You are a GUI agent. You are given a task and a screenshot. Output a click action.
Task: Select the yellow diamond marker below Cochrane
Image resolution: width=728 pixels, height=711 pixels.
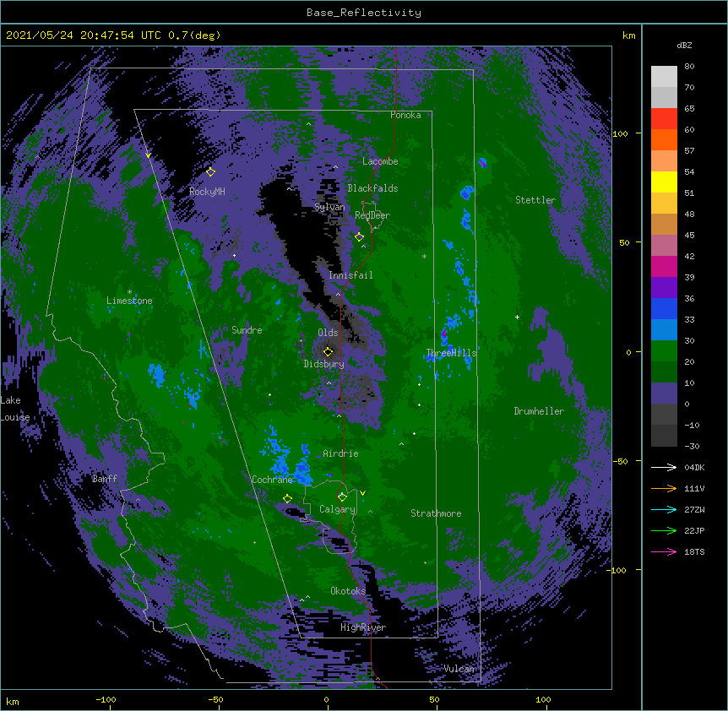click(287, 498)
